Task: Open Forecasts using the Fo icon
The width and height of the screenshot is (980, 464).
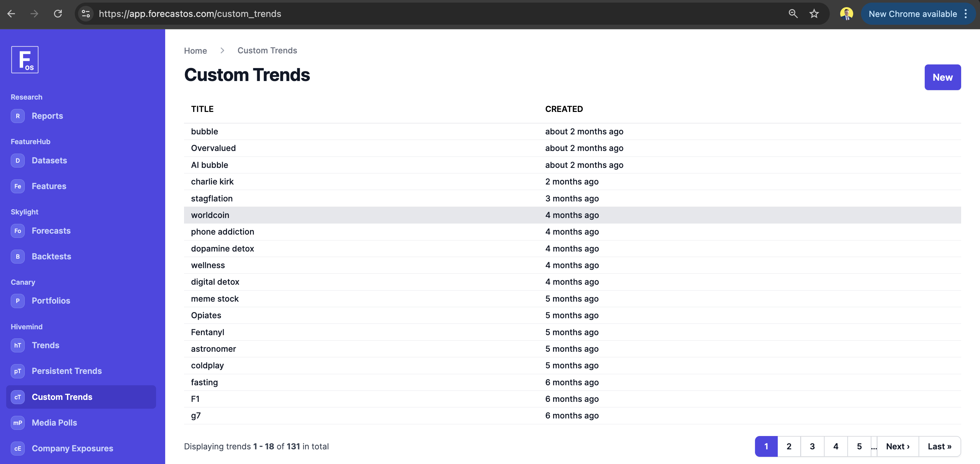Action: (x=18, y=231)
